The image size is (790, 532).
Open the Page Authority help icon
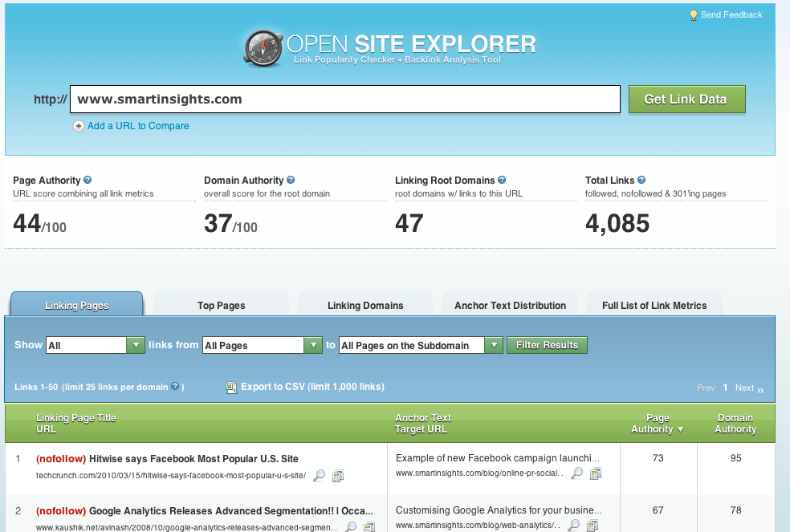coord(88,180)
